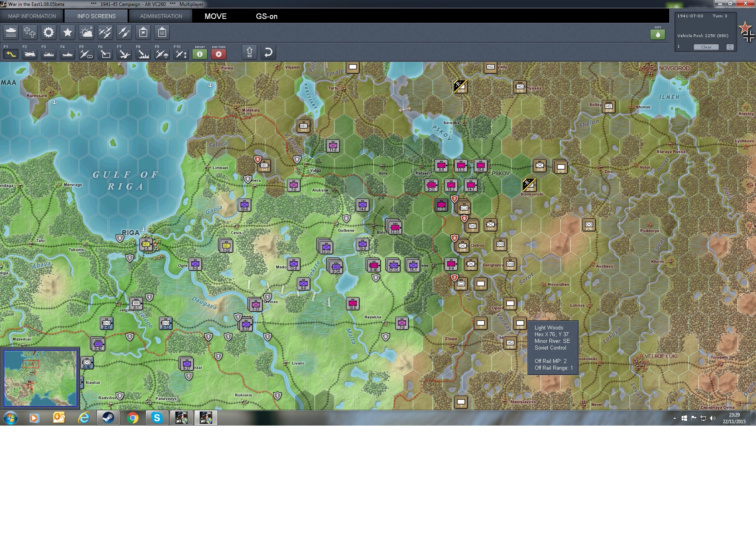756x545 pixels.
Task: Click the Clear button
Action: click(x=706, y=47)
